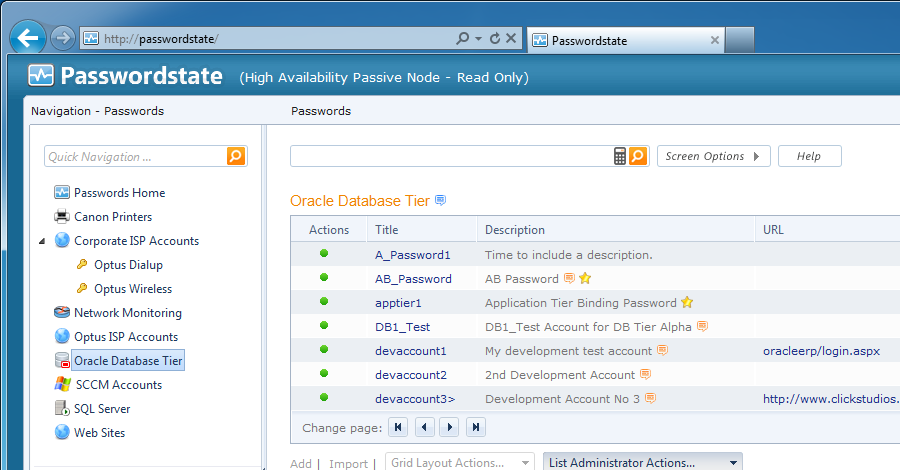Click the Quick Navigation search field
Image resolution: width=900 pixels, height=470 pixels.
click(x=135, y=156)
